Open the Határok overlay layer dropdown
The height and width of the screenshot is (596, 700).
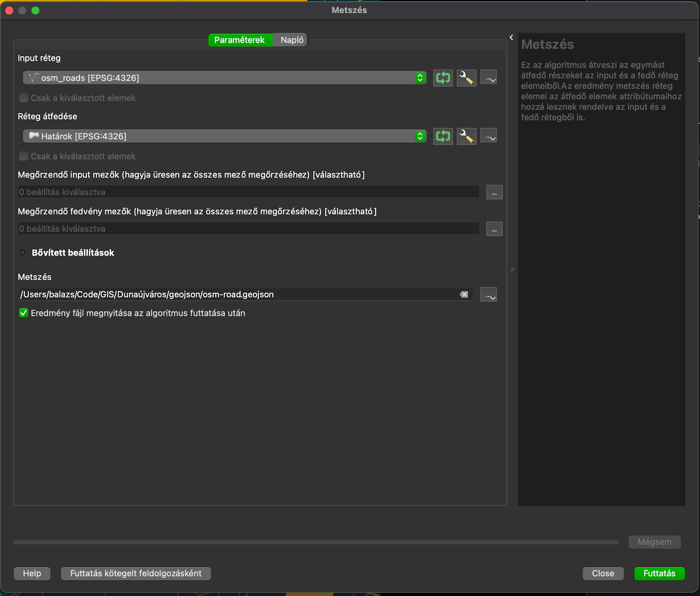click(x=224, y=136)
